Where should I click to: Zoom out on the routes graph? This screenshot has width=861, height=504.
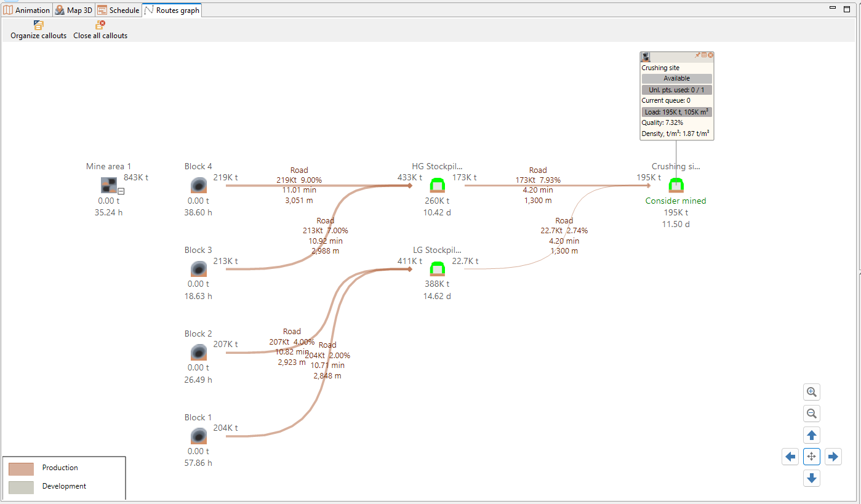pyautogui.click(x=812, y=414)
